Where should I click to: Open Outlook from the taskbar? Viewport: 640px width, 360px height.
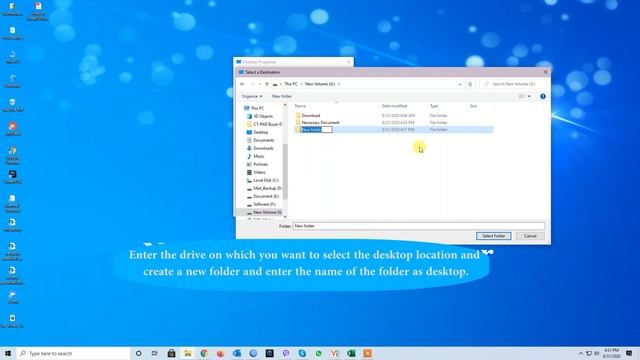point(237,353)
